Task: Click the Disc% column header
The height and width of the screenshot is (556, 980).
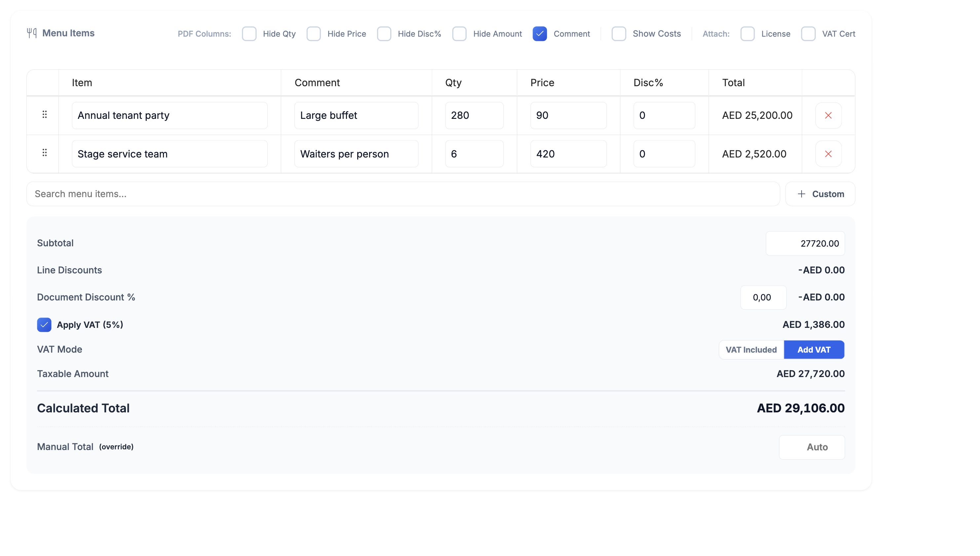Action: (648, 83)
